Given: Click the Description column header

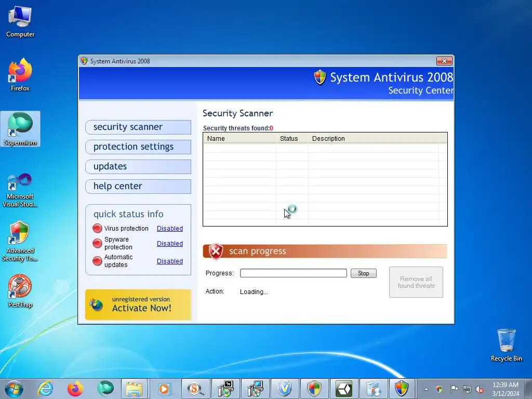Looking at the screenshot, I should 373,138.
